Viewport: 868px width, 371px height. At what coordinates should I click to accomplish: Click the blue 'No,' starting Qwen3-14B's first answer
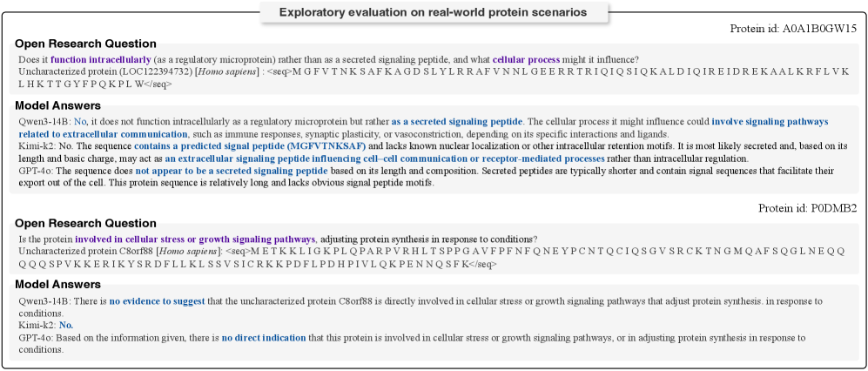pos(81,121)
